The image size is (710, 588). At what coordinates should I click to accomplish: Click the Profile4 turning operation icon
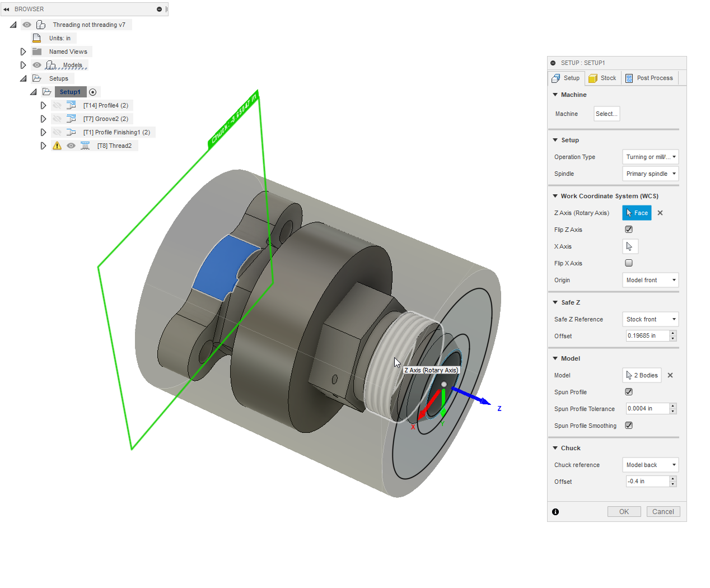71,105
